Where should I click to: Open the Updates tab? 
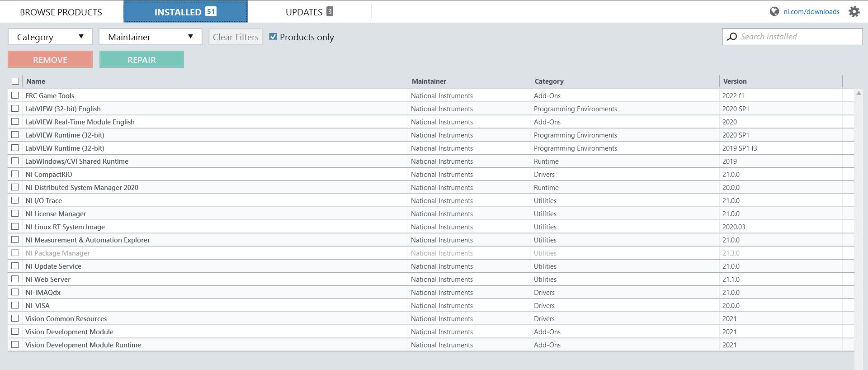click(309, 12)
